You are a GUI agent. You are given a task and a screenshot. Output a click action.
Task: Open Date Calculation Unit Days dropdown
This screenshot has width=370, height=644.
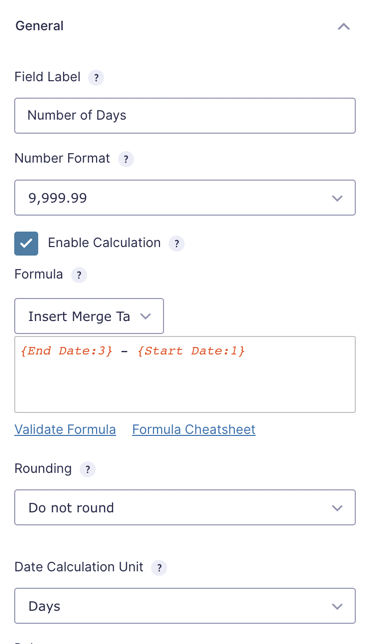point(185,606)
